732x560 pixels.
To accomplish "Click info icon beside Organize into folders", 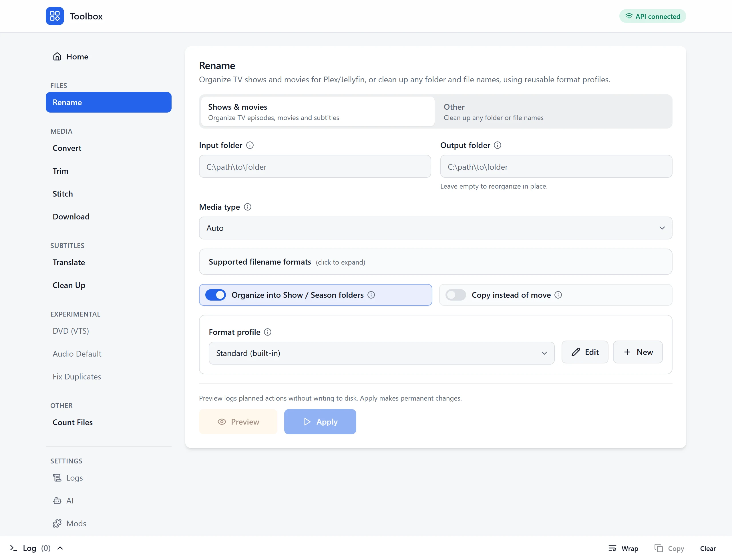I will 371,295.
